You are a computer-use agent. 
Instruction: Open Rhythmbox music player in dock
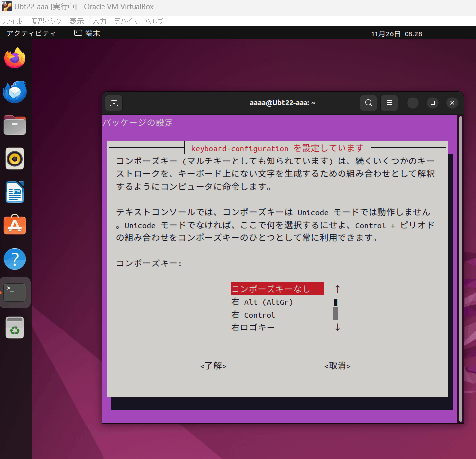pyautogui.click(x=15, y=159)
